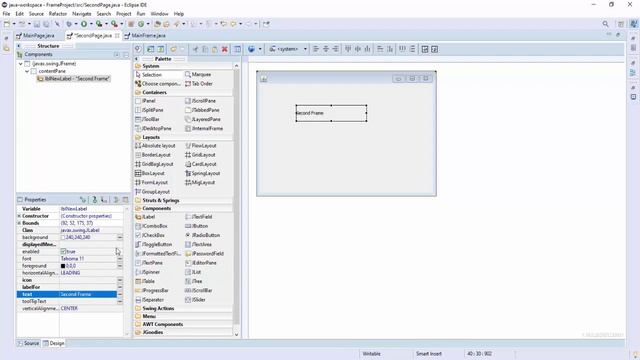
Task: Collapse the contentPane tree node
Action: pyautogui.click(x=27, y=71)
